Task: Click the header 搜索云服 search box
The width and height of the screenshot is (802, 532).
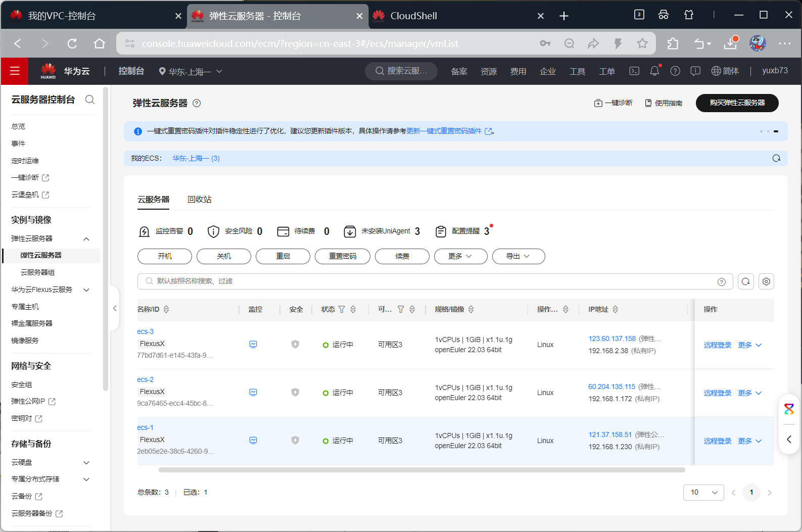Action: coord(401,71)
